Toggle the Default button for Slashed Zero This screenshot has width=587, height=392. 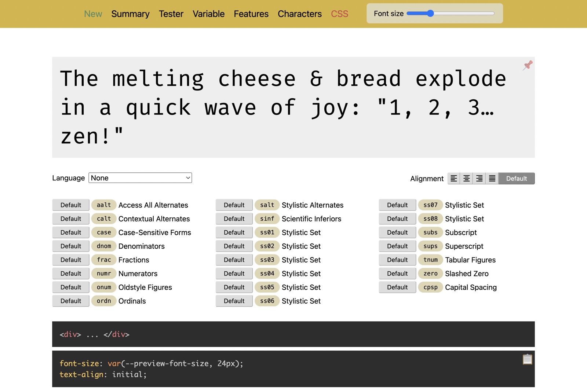pos(397,274)
